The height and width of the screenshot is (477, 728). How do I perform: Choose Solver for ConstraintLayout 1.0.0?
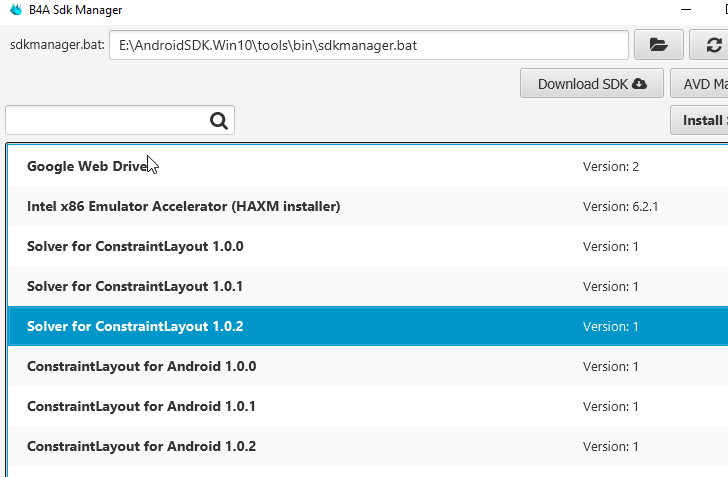(x=135, y=246)
